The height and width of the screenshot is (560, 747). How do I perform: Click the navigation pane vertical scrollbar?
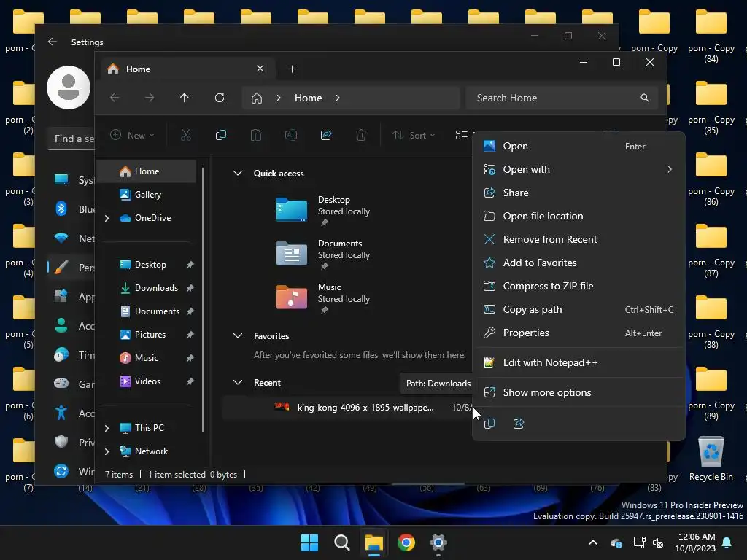203,299
